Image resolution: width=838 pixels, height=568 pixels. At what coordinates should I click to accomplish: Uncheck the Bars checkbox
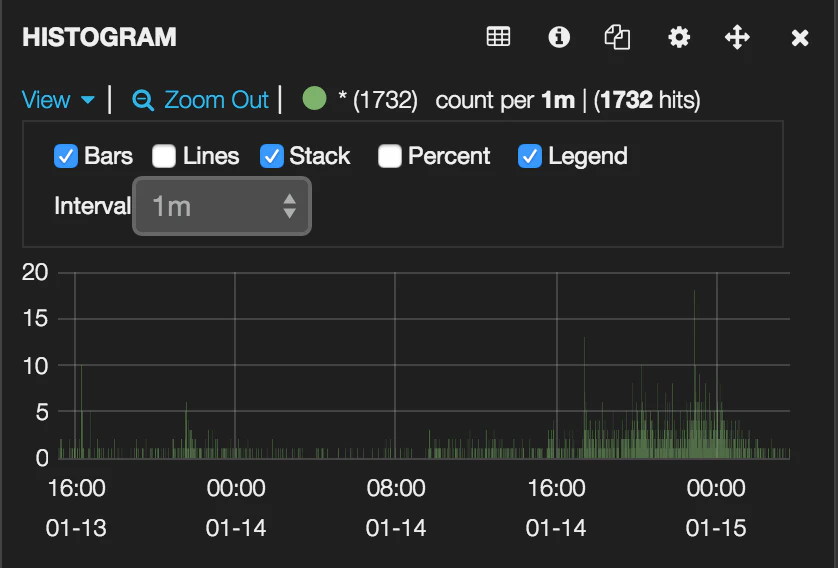66,156
